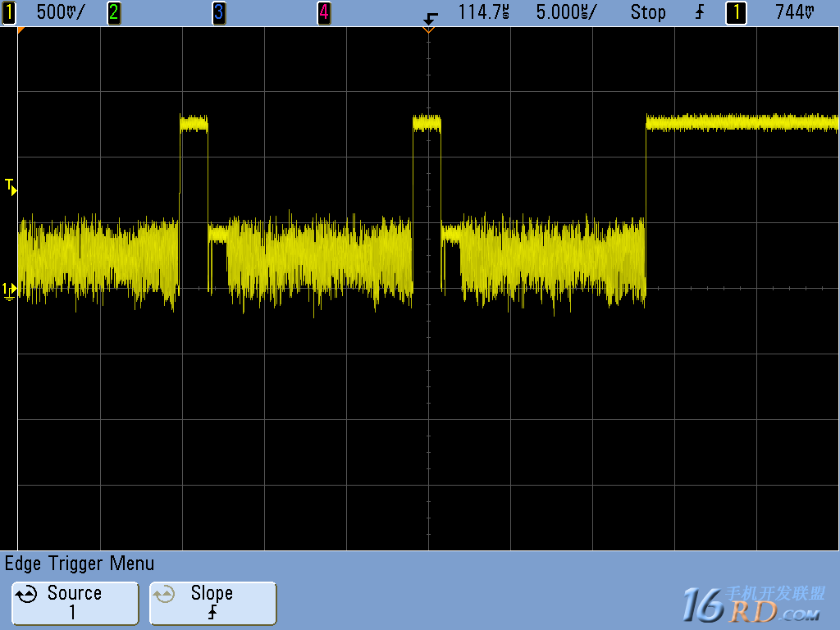The height and width of the screenshot is (630, 840).
Task: Select the yellow channel 1 indicator
Action: tap(9, 12)
